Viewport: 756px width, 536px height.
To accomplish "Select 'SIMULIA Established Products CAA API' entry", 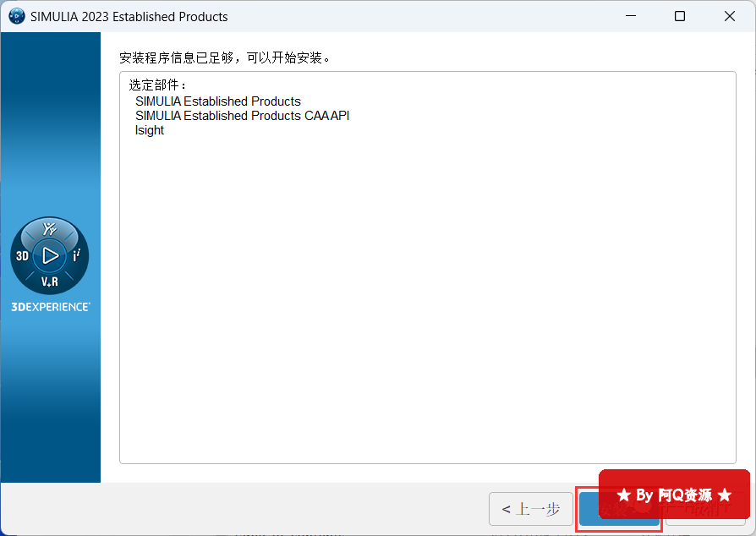I will 242,116.
